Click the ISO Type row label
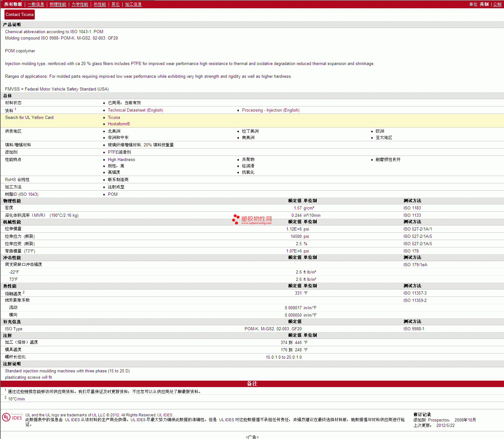 (x=14, y=329)
